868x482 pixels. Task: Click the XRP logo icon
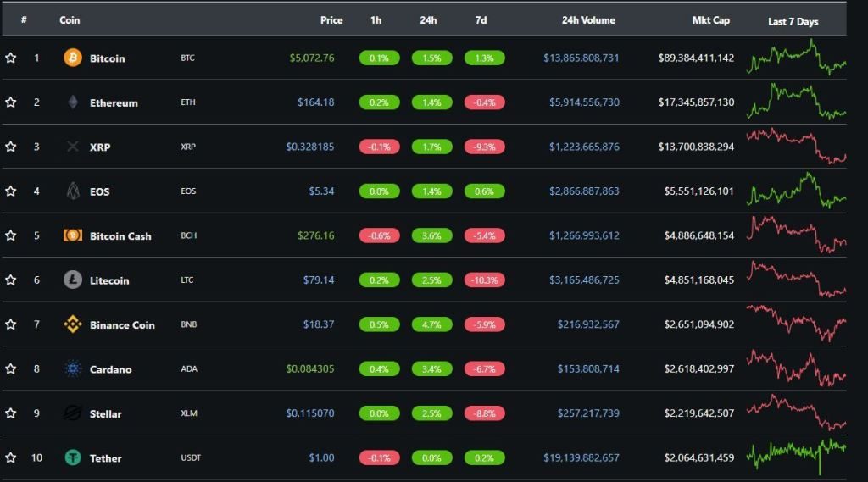73,147
